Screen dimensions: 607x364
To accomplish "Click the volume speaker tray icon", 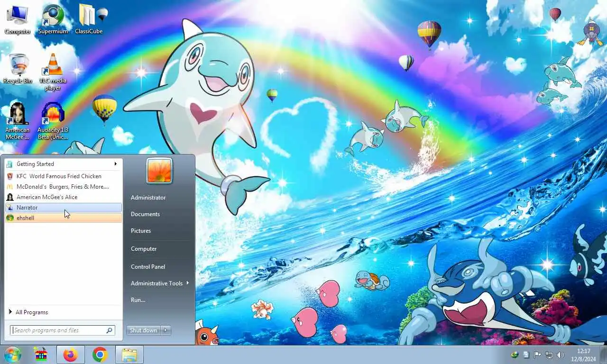I will [560, 355].
